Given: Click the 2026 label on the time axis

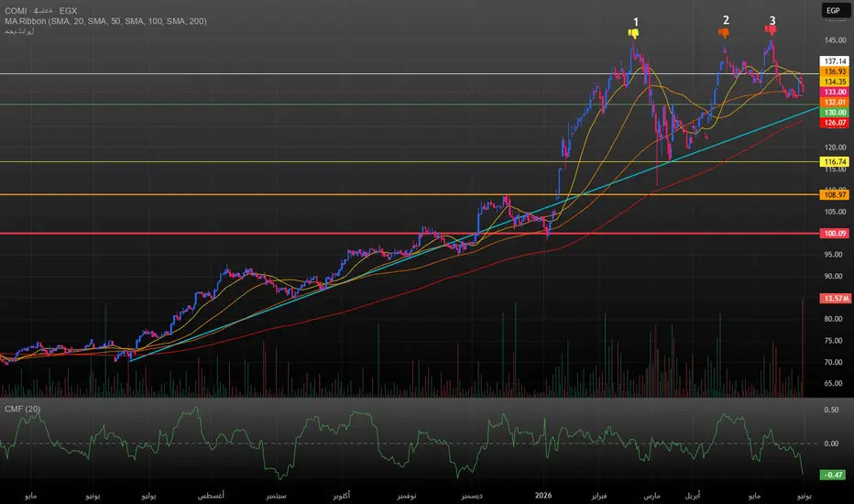Looking at the screenshot, I should (543, 495).
